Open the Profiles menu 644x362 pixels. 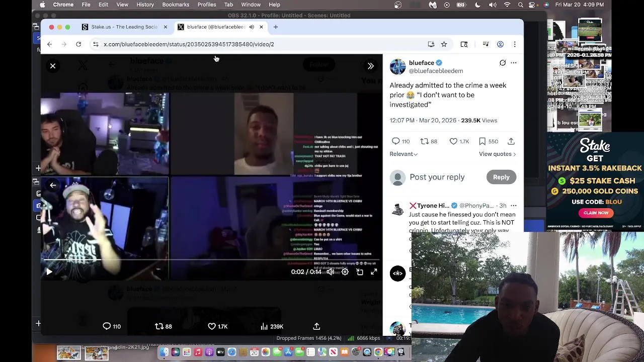click(x=207, y=5)
